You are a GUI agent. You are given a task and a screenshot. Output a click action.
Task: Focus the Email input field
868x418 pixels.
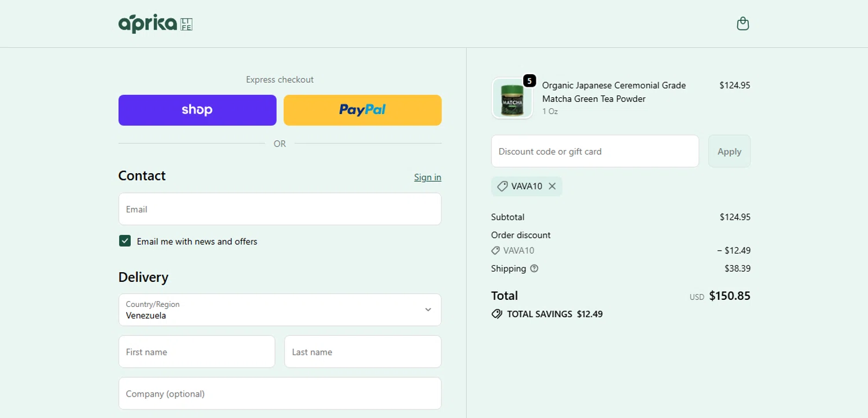[x=279, y=209]
